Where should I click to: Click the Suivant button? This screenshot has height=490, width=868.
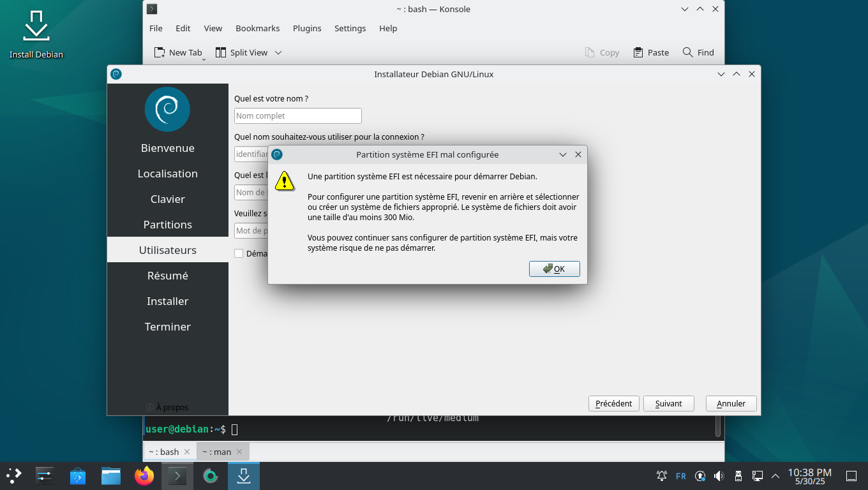(x=669, y=403)
